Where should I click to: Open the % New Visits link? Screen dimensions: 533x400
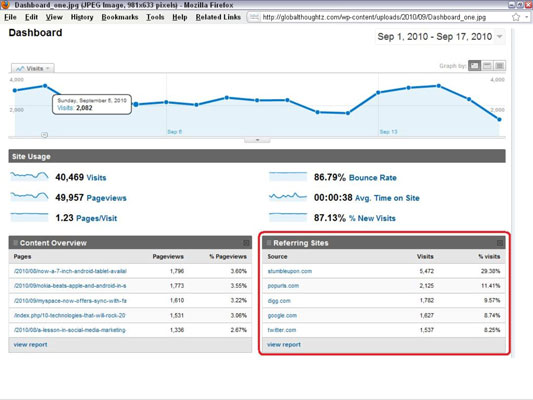tap(372, 218)
